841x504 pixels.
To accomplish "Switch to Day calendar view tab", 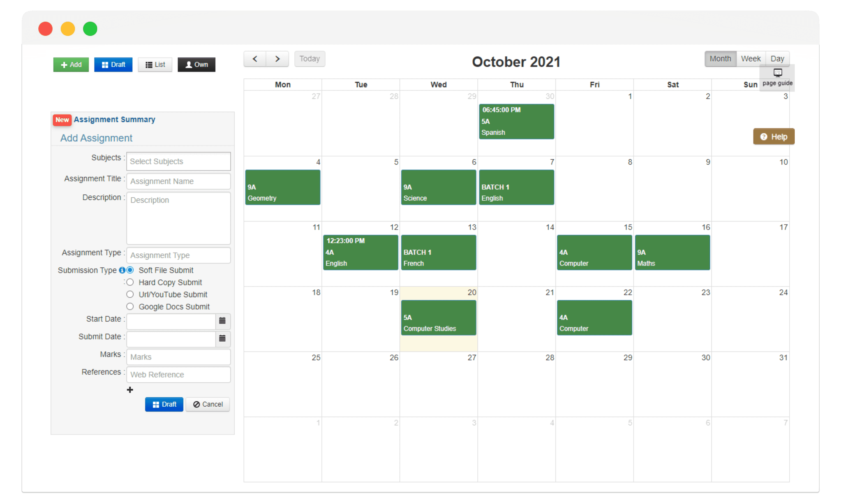I will [777, 58].
